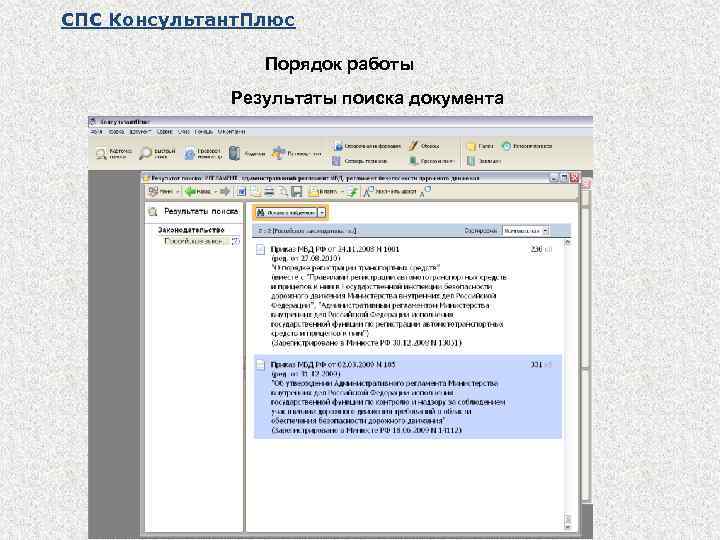This screenshot has height=540, width=720.
Task: Click green lightning icon in results toolbar
Action: coord(352,191)
